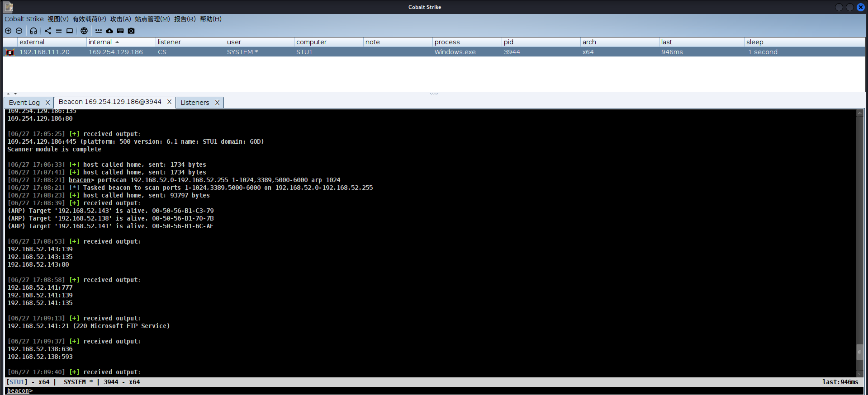Open listeners via the headphones icon
The height and width of the screenshot is (395, 868).
[33, 31]
